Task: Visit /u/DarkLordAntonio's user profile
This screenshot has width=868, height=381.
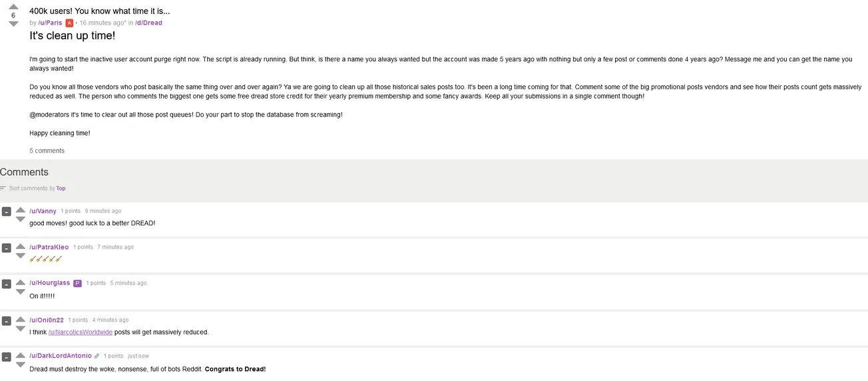Action: click(61, 356)
